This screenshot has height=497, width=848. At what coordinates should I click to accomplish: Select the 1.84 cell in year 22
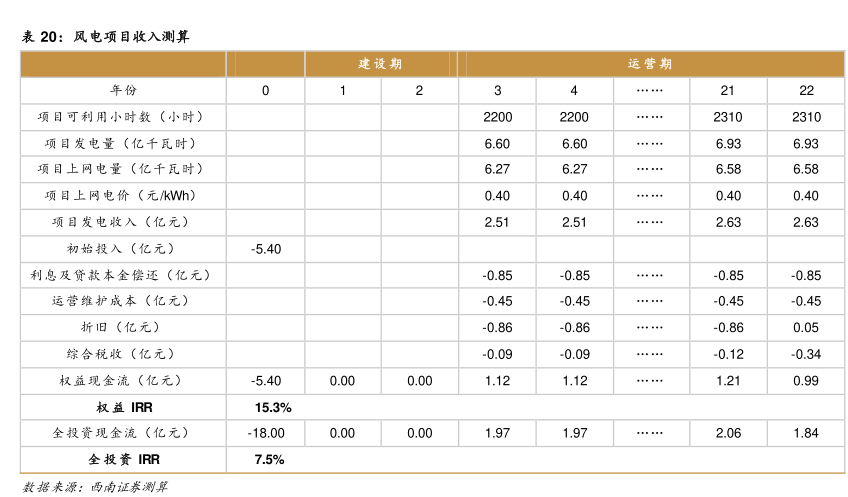pyautogui.click(x=806, y=433)
